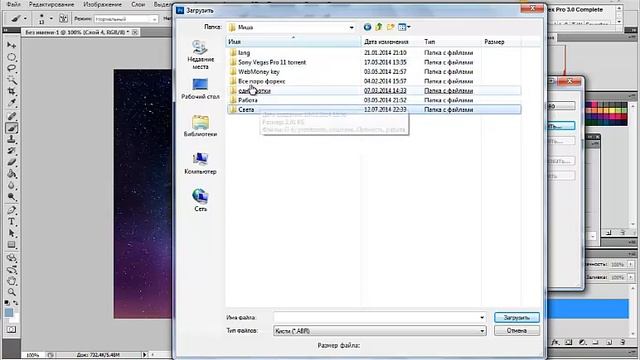Select the 3D Rotate tool

(11, 258)
